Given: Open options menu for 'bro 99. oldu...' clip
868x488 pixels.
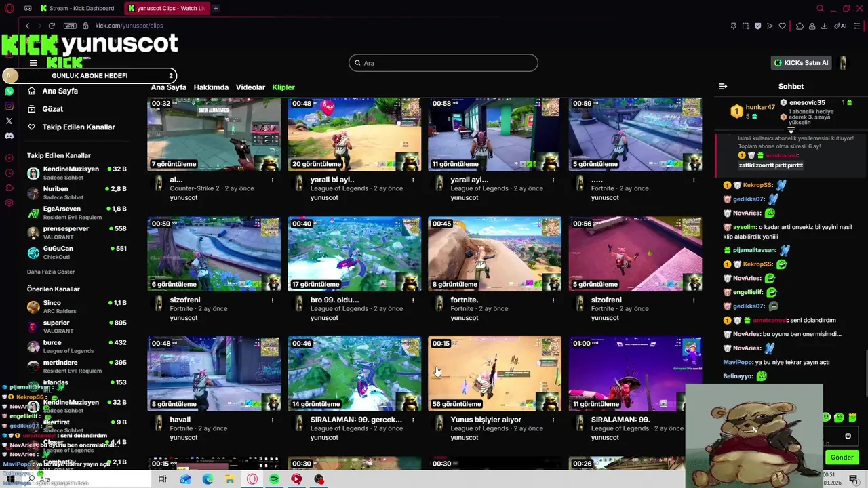Looking at the screenshot, I should tap(413, 300).
